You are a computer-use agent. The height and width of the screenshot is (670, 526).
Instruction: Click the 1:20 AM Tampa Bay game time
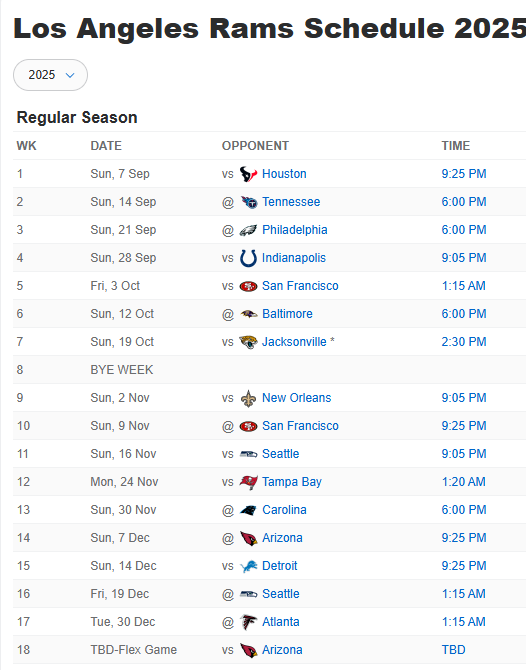(463, 482)
